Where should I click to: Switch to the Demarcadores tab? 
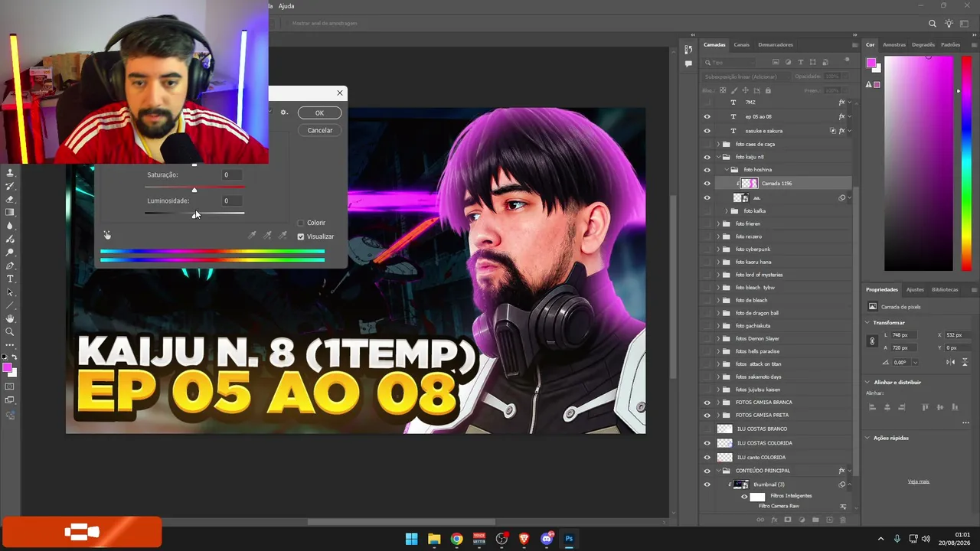[776, 44]
